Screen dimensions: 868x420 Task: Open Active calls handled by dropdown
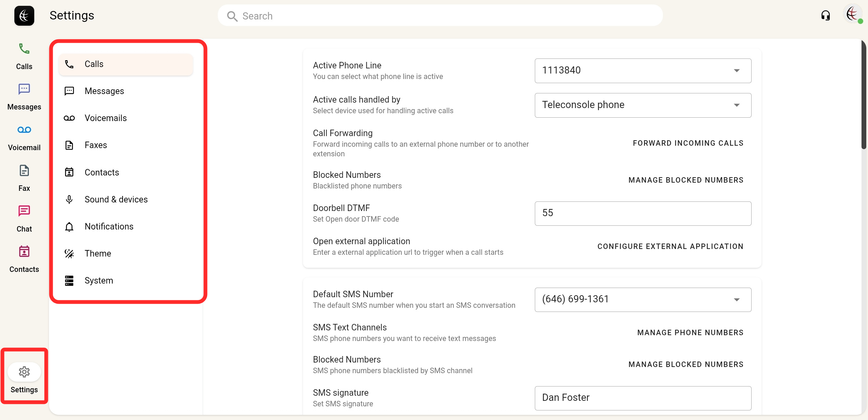(643, 105)
